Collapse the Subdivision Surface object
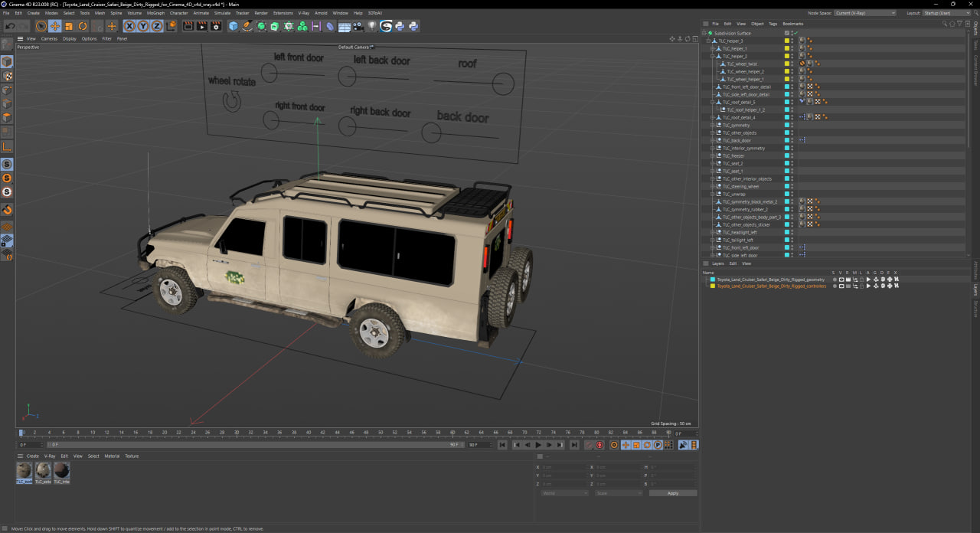This screenshot has height=533, width=980. tap(705, 33)
